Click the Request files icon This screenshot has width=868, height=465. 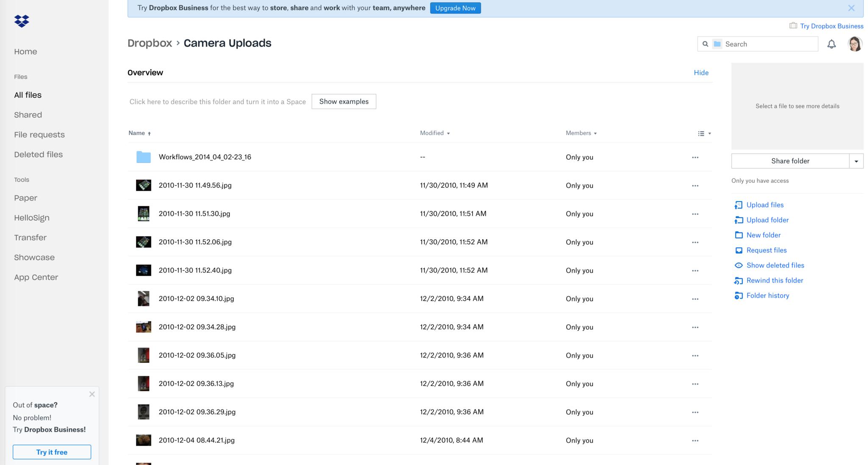(738, 250)
